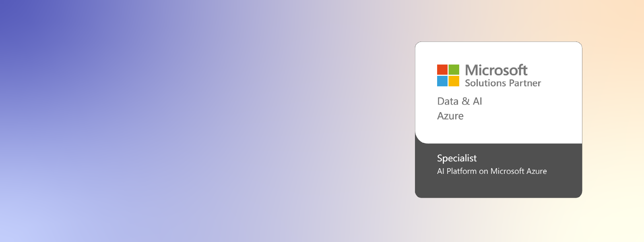Select the Specialist heading
Screen dimensions: 644x242
457,158
